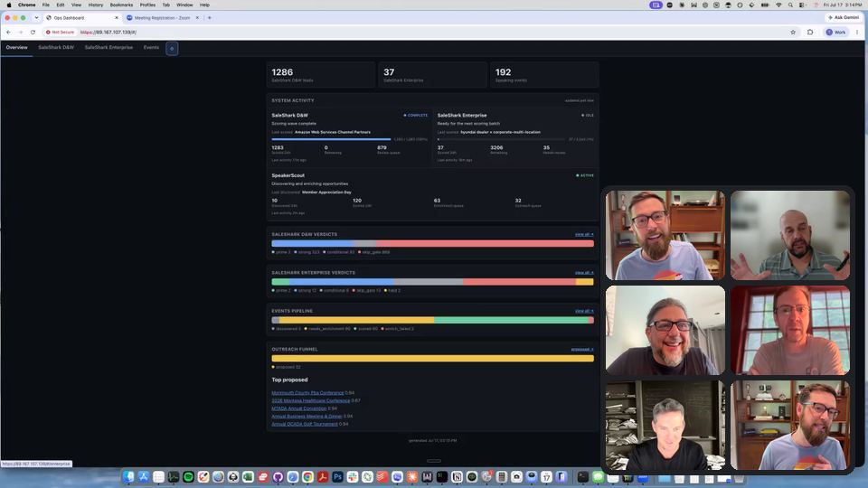Click the yellow Outreach Funnel bar
The image size is (868, 488).
pos(432,359)
